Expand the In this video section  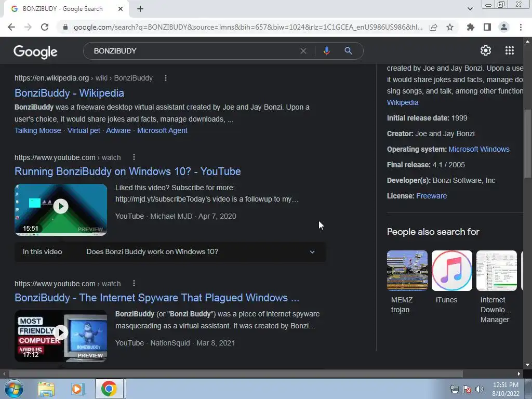pos(170,252)
